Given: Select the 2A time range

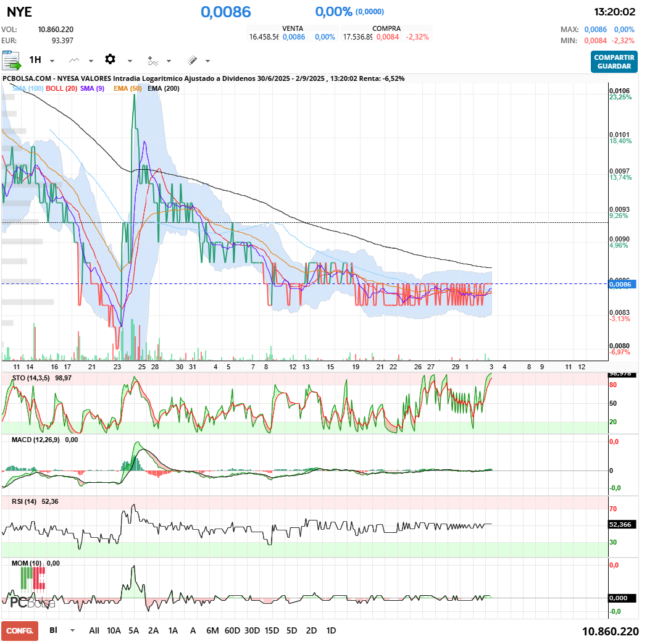Looking at the screenshot, I should tap(154, 631).
